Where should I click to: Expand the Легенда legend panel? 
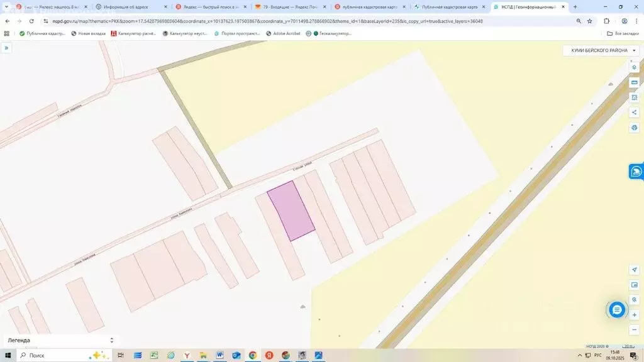(x=60, y=340)
